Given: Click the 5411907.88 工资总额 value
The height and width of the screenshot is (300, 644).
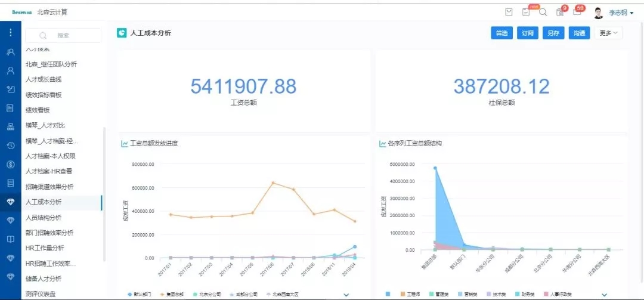Looking at the screenshot, I should (x=243, y=86).
